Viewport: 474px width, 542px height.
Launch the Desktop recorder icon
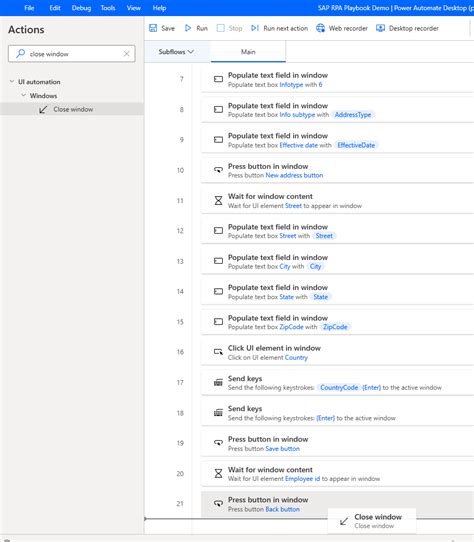[380, 28]
